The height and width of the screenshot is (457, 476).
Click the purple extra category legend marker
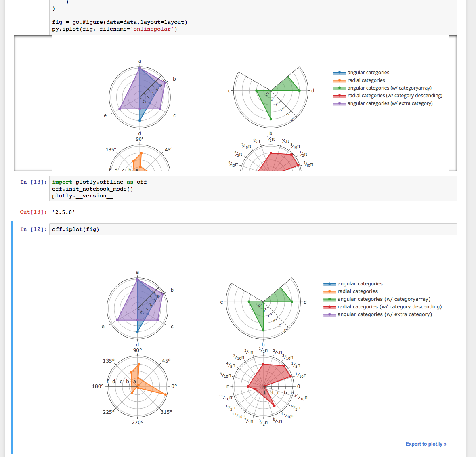339,103
